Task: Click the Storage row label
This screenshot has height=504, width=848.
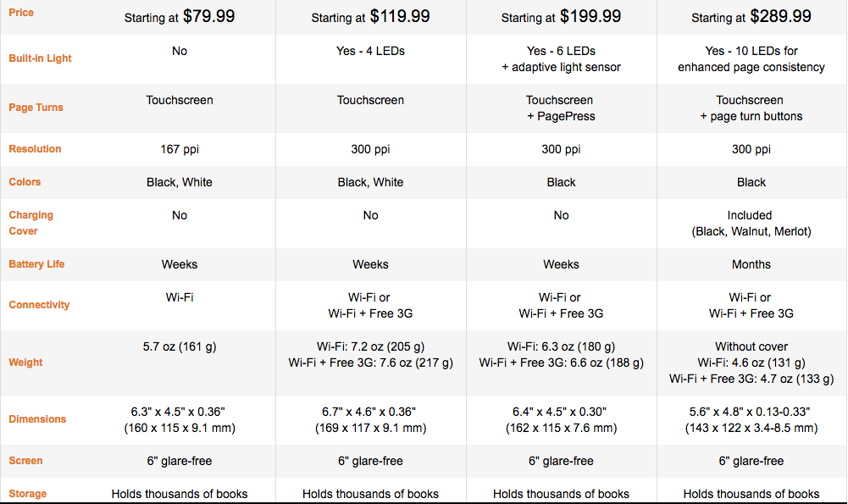Action: tap(28, 494)
